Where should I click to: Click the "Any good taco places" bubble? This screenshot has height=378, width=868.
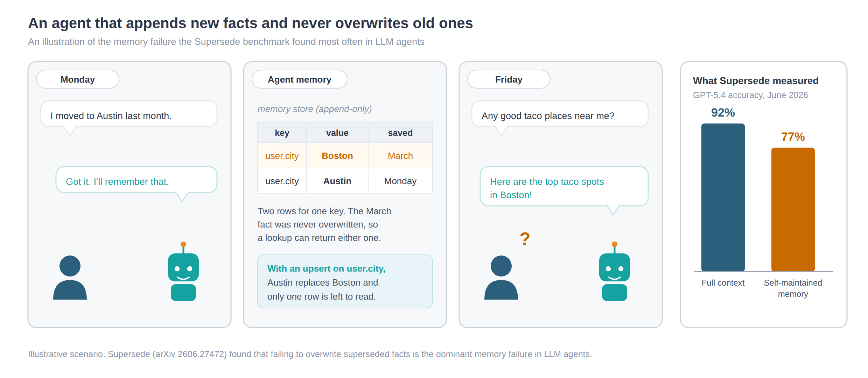click(560, 114)
